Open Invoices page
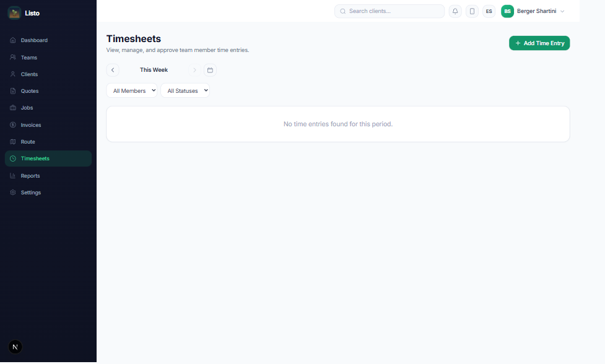This screenshot has height=364, width=605. (x=48, y=125)
